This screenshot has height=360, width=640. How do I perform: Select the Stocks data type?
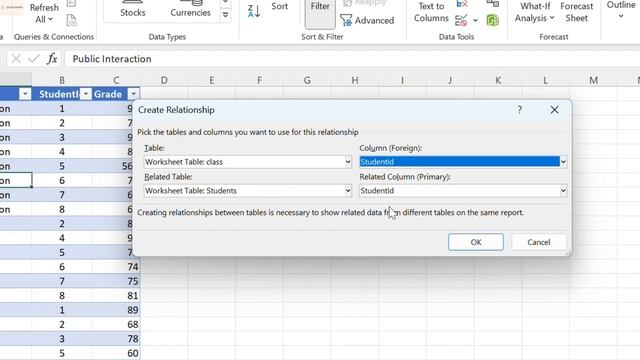point(133,9)
